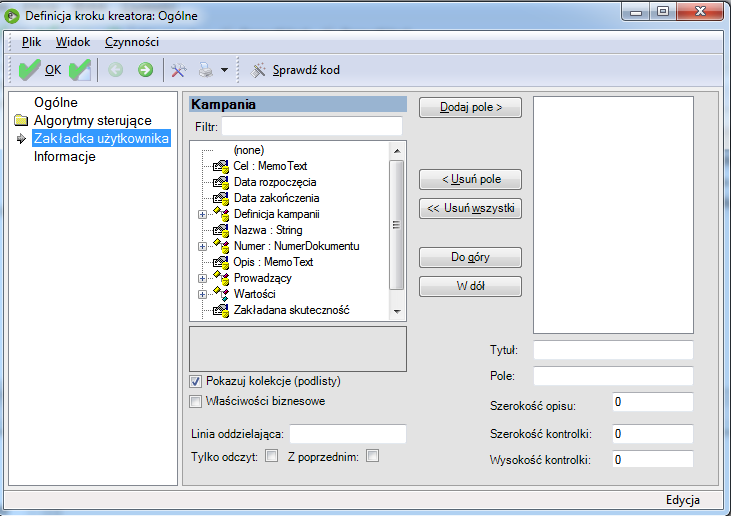Click the grayed back arrow icon
Image resolution: width=731 pixels, height=516 pixels.
[116, 70]
